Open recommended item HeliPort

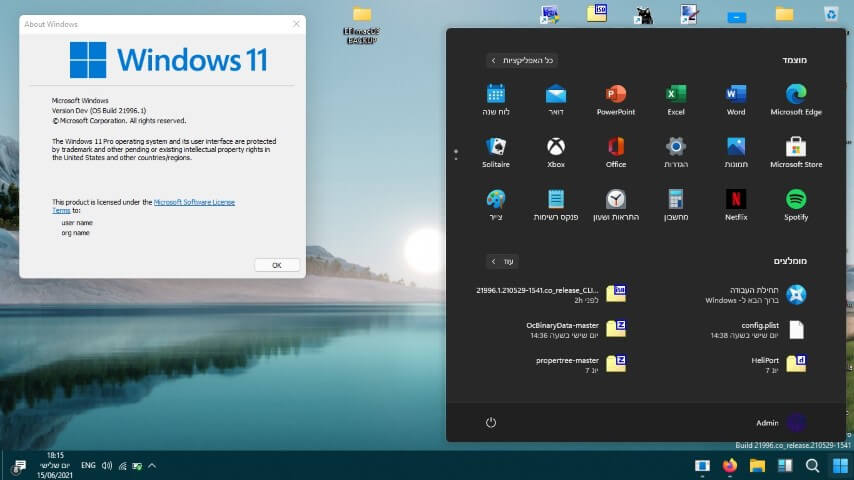pos(779,364)
